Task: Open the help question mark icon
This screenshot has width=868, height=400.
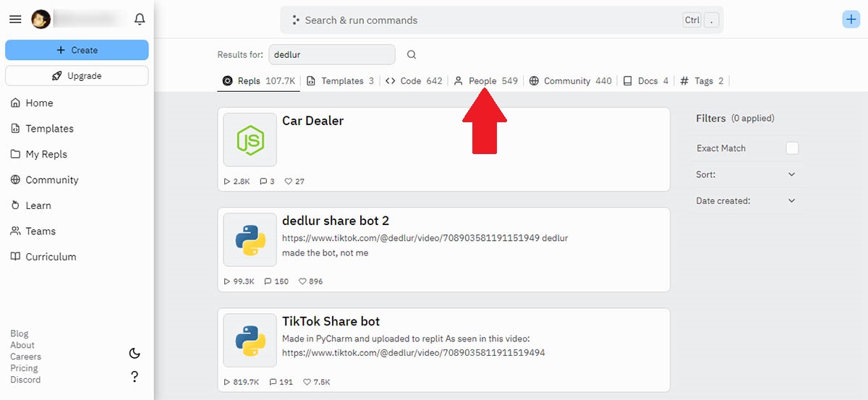Action: pyautogui.click(x=135, y=377)
